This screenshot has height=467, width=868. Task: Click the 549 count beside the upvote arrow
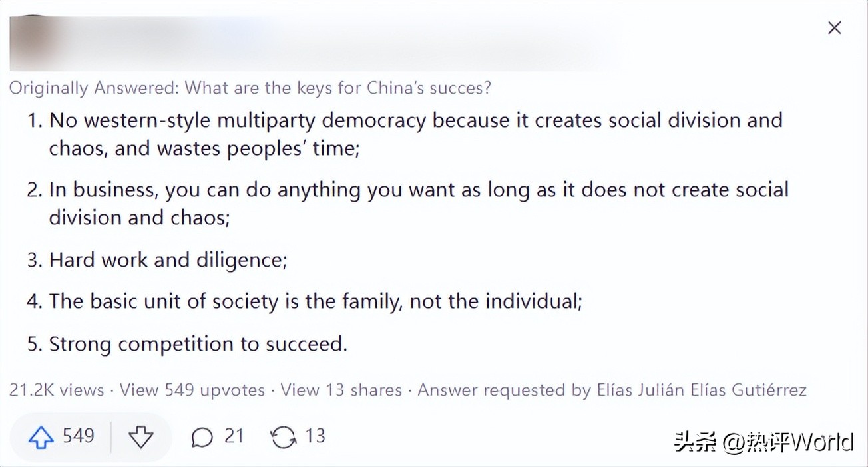point(79,436)
